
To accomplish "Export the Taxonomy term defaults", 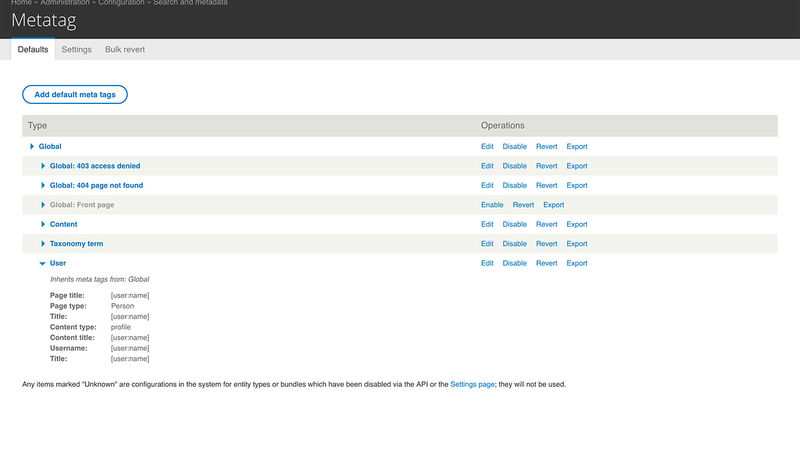I will click(x=577, y=243).
